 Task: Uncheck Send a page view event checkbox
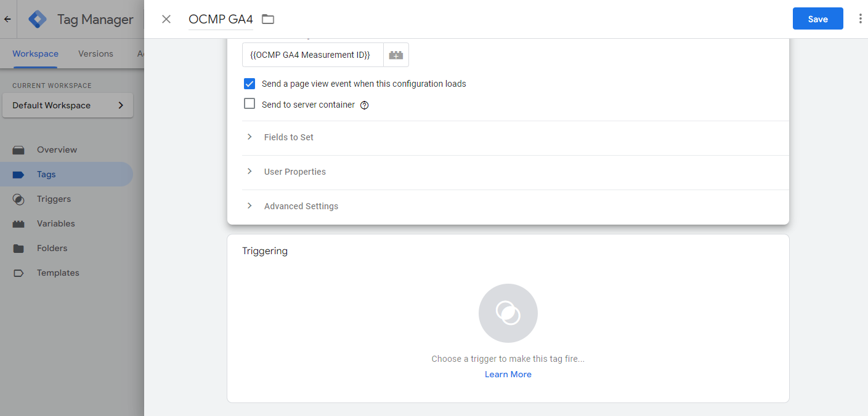pos(249,84)
